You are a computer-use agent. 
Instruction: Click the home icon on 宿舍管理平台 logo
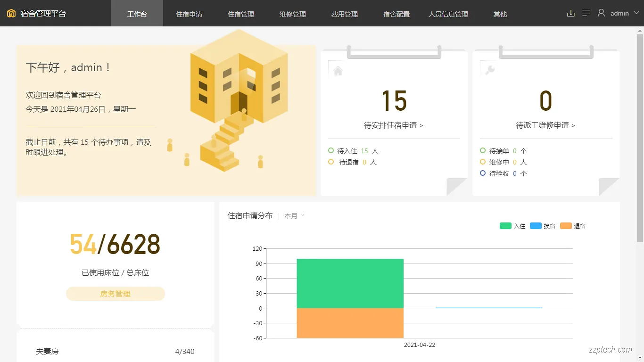point(11,13)
